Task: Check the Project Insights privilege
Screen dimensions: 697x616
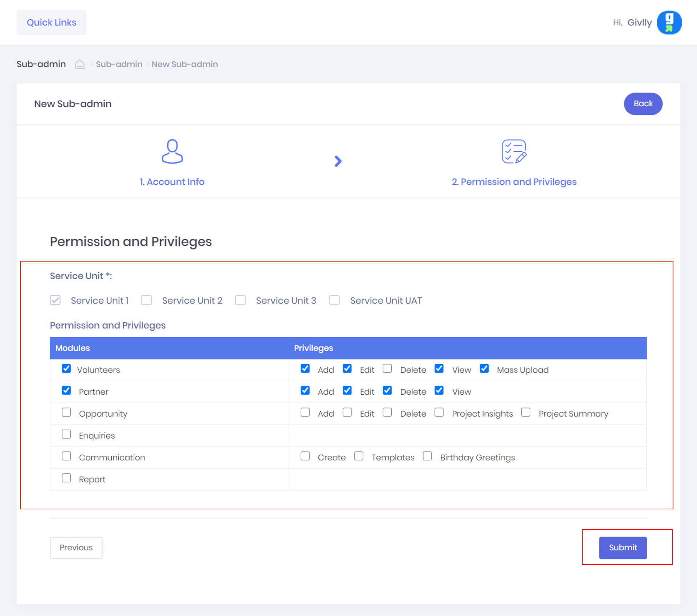Action: (439, 412)
